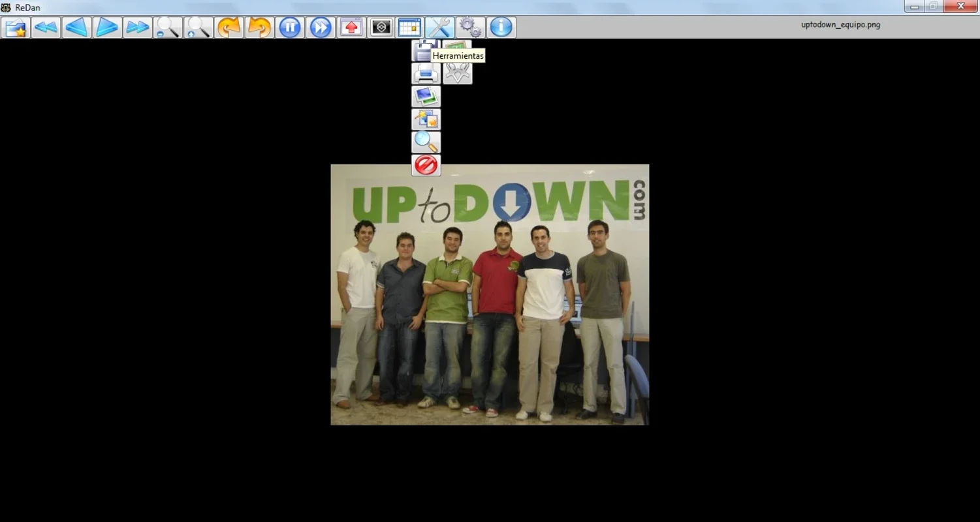Screen dimensions: 980x522
Task: Minimize the ReDan window
Action: point(914,7)
